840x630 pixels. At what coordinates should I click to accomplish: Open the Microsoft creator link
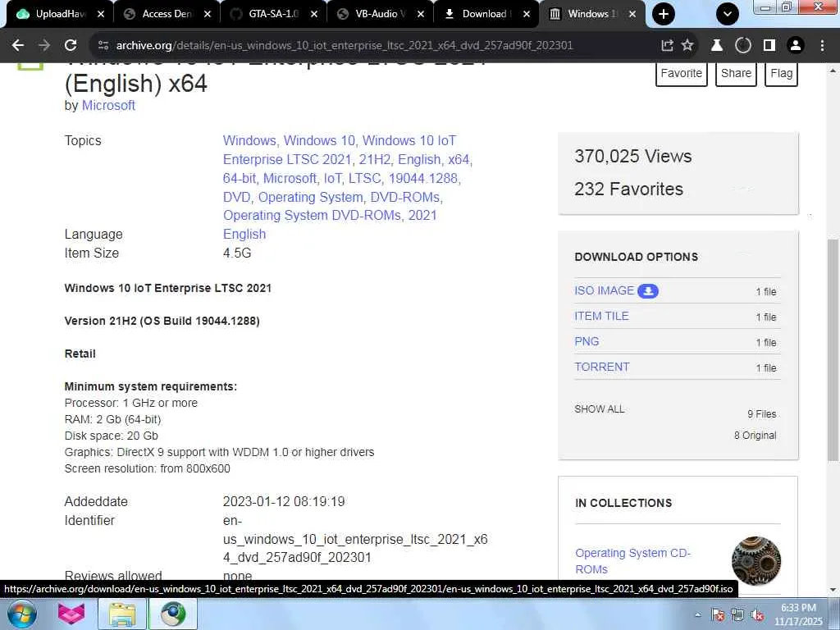coord(108,106)
